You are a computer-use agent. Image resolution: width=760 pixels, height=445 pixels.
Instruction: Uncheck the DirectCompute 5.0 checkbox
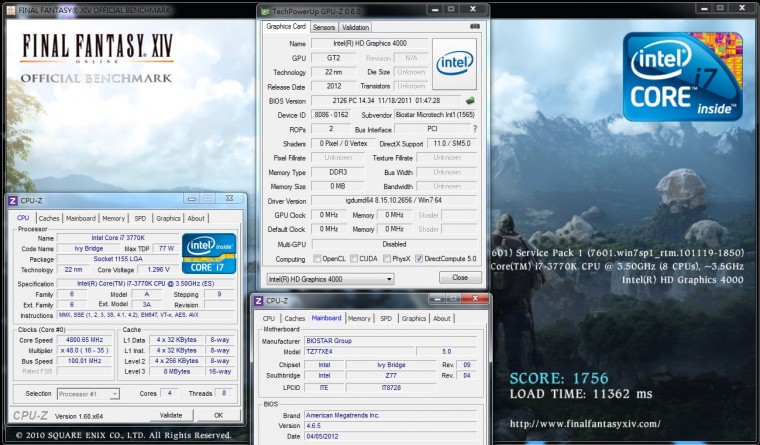pyautogui.click(x=418, y=258)
